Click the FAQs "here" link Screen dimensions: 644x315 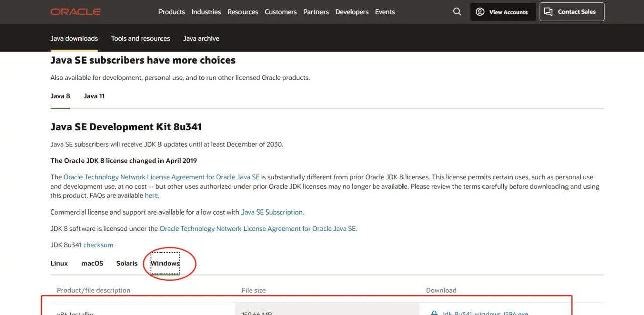151,196
